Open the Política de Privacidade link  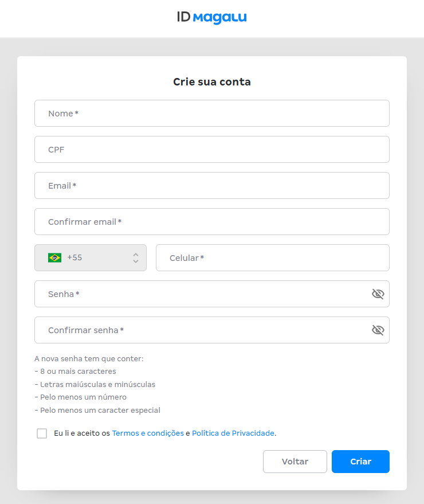233,433
